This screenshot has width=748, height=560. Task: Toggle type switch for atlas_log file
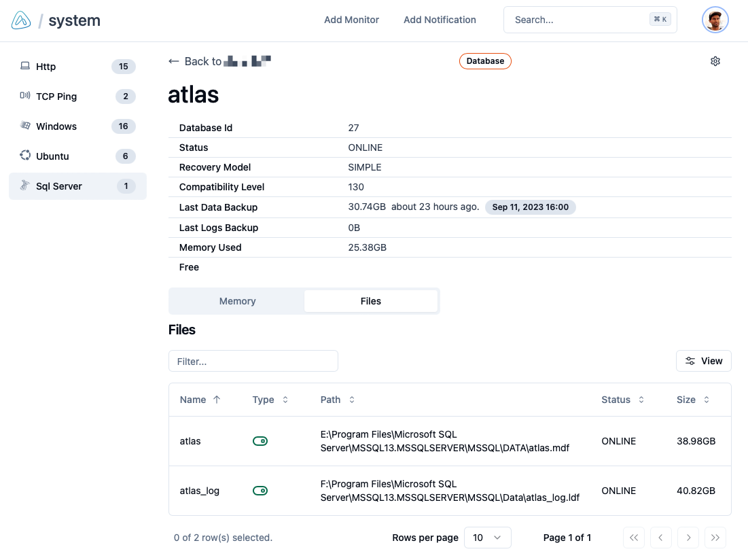point(260,491)
